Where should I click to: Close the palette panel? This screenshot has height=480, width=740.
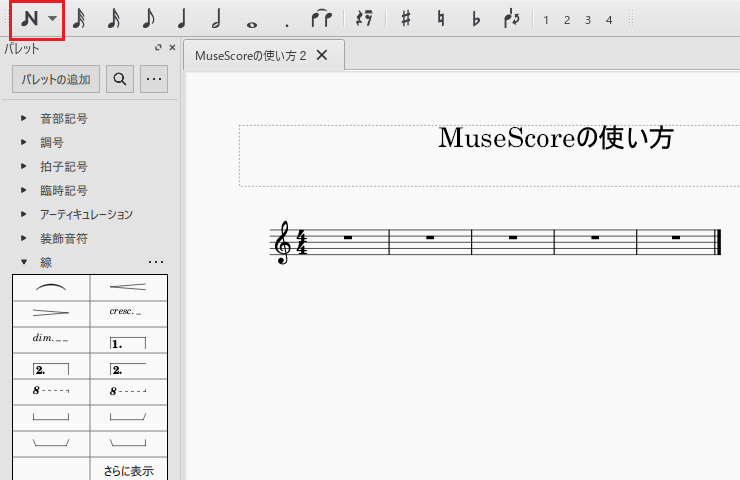coord(172,47)
